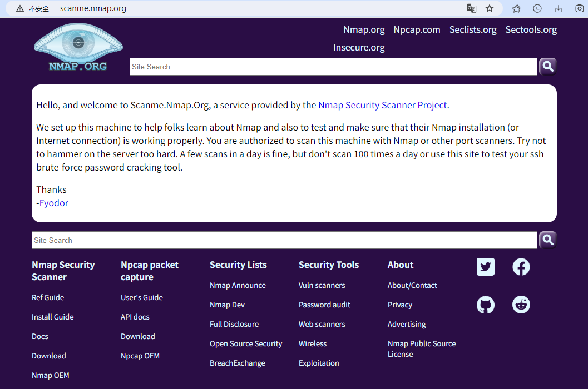Viewport: 588px width, 389px height.
Task: Open the Nmap Announce link
Action: coord(238,286)
